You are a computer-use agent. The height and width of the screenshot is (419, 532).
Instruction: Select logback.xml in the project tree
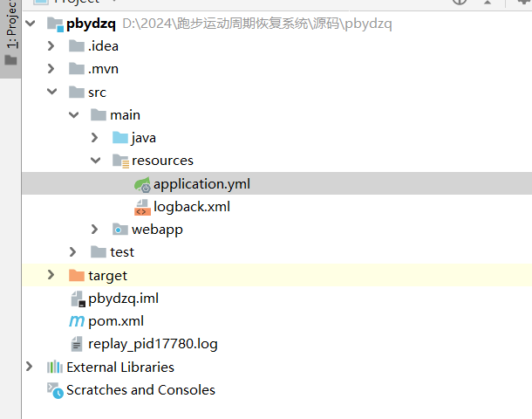click(192, 207)
